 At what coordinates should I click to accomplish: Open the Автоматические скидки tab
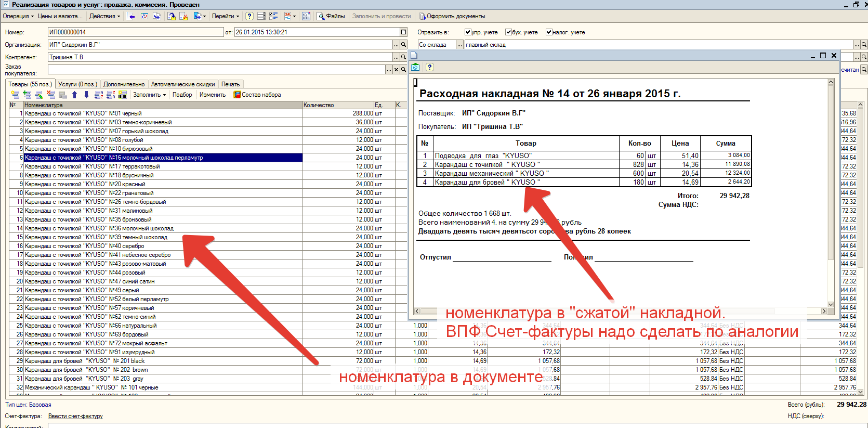pos(183,84)
